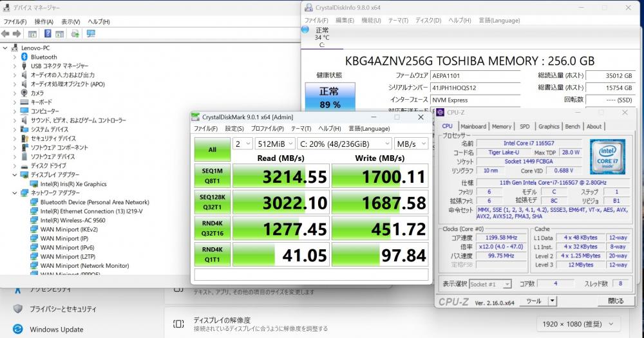The width and height of the screenshot is (644, 338).
Task: Switch to Graphics tab in CPU-Z
Action: tap(549, 126)
